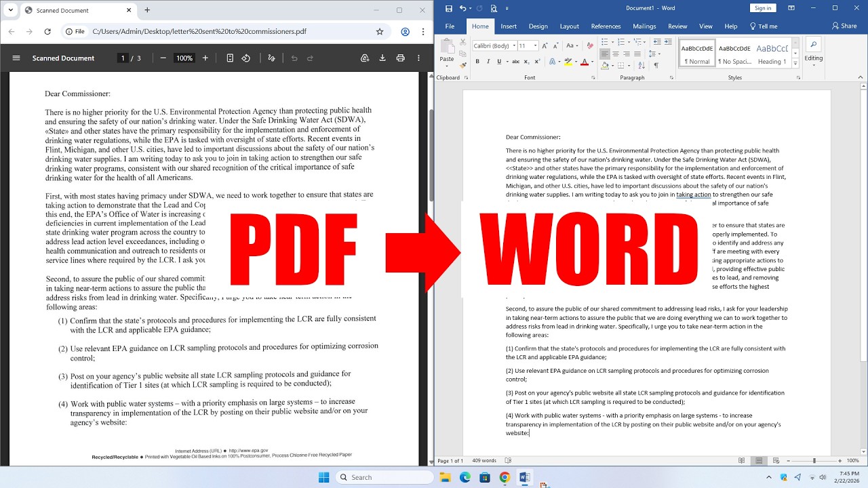This screenshot has width=868, height=488.
Task: Switch to Read Mode view in Word status bar
Action: [742, 461]
